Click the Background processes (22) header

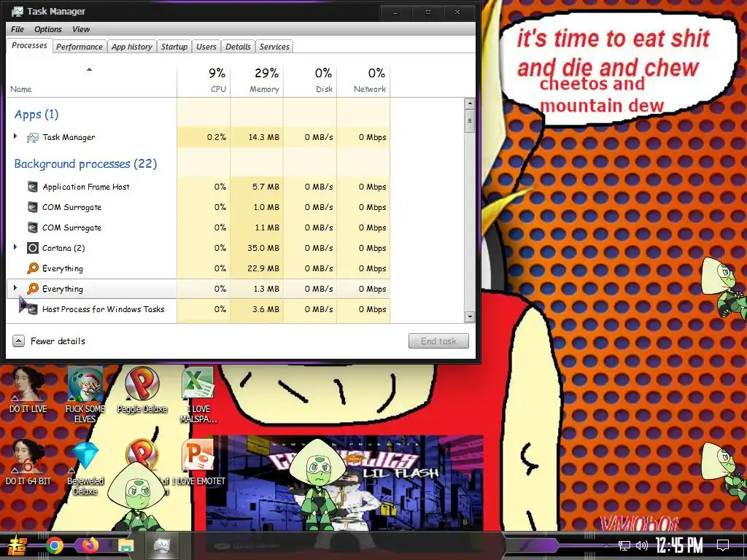(86, 164)
